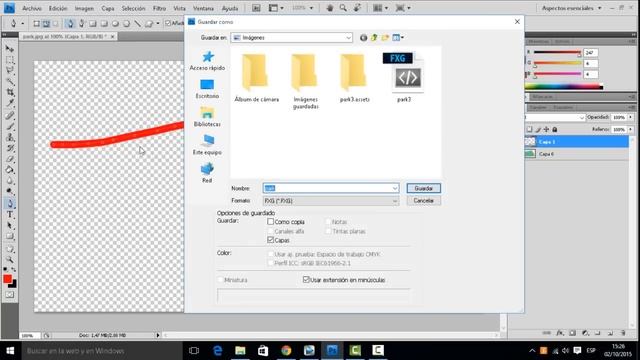Viewport: 640px width, 360px height.
Task: Toggle the Canales alfa checkbox
Action: [270, 231]
